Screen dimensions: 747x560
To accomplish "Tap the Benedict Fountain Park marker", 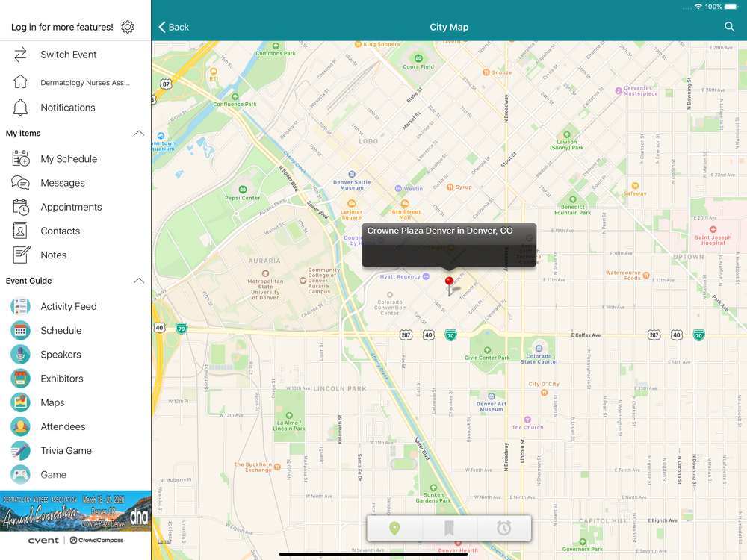I will tap(573, 199).
